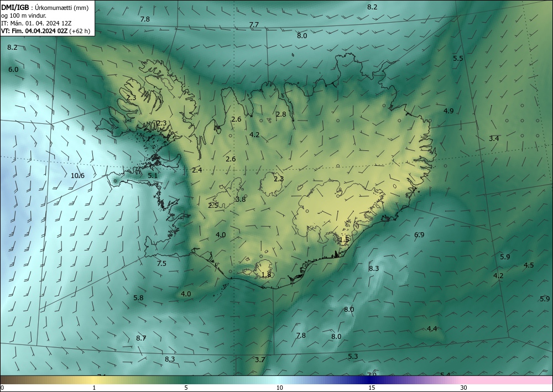Click the 5.1 value near the west coast
Viewport: 553px width, 392px height.
[153, 176]
